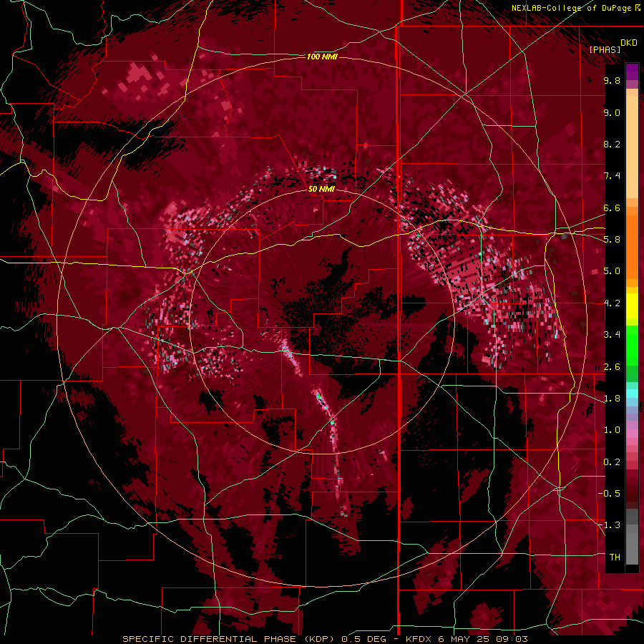The height and width of the screenshot is (644, 644).
Task: Click the TH threshold label
Action: tap(615, 557)
